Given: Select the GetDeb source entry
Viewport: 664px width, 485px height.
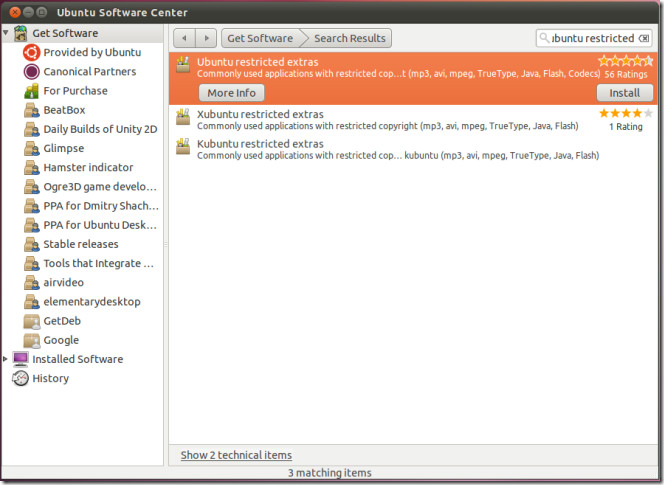Looking at the screenshot, I should pyautogui.click(x=62, y=321).
